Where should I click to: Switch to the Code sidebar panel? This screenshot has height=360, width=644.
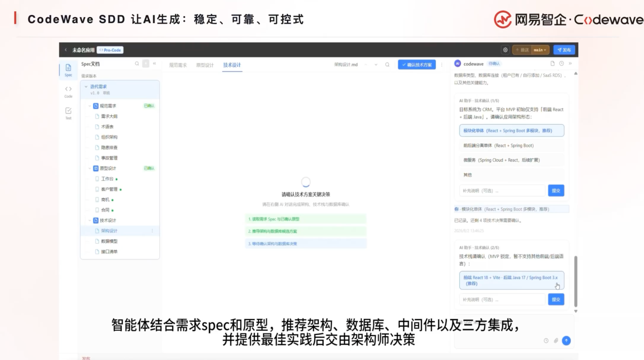click(68, 92)
